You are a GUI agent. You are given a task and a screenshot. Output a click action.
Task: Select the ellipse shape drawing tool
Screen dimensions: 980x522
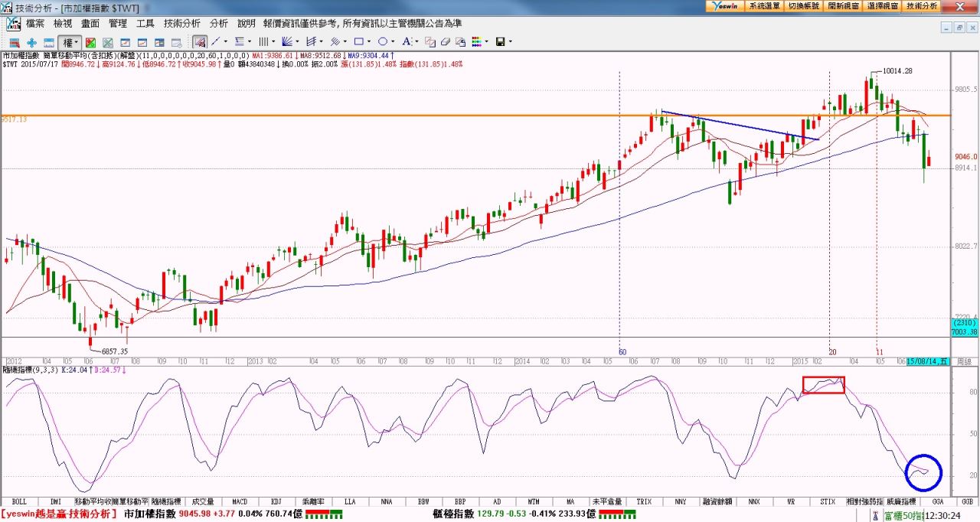click(382, 41)
